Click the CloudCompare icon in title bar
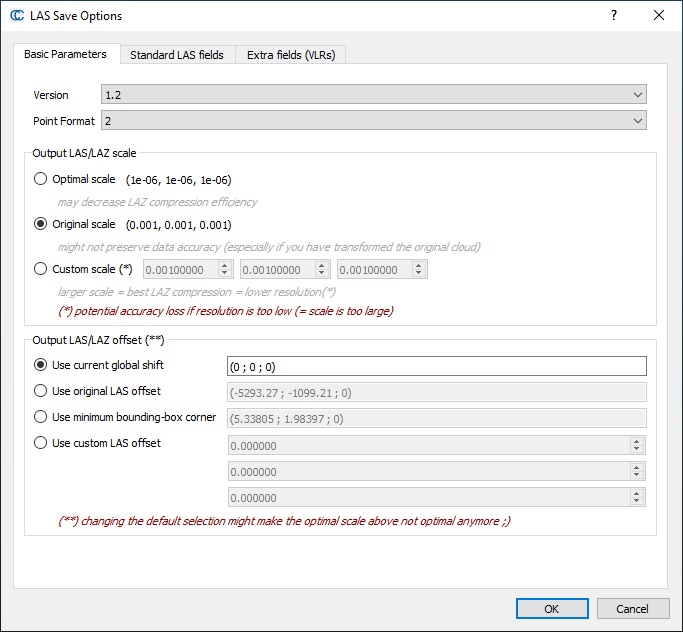Viewport: 683px width, 632px height. pyautogui.click(x=17, y=16)
